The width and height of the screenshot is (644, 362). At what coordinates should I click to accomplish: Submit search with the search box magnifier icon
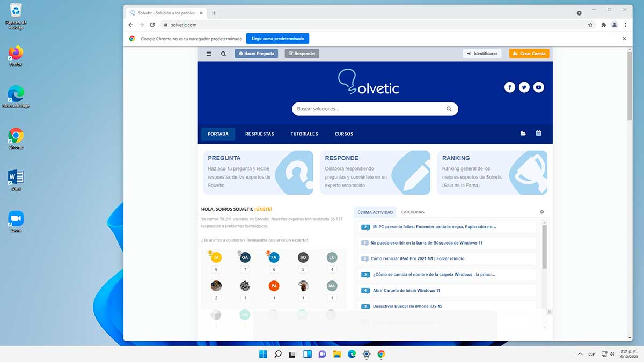point(449,109)
